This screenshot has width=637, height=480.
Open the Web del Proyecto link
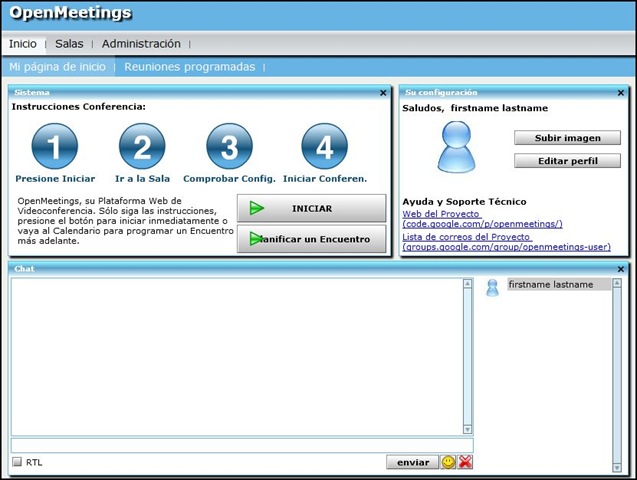[482, 219]
